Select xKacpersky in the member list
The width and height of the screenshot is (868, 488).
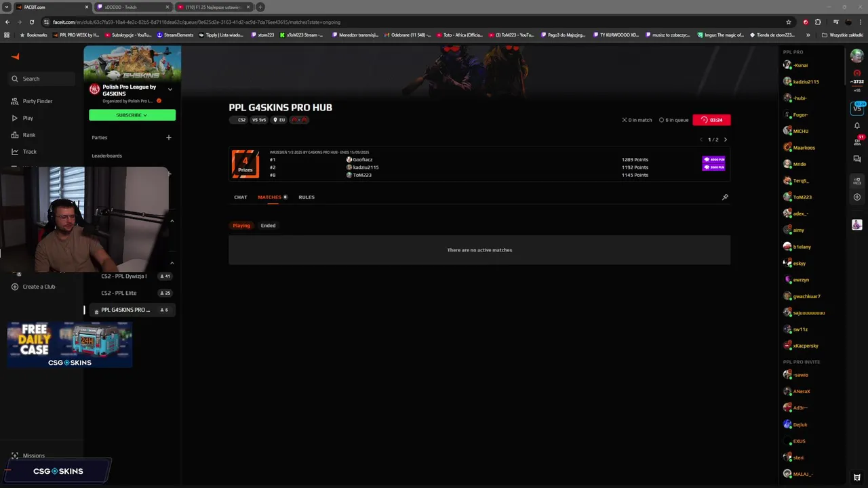click(801, 346)
